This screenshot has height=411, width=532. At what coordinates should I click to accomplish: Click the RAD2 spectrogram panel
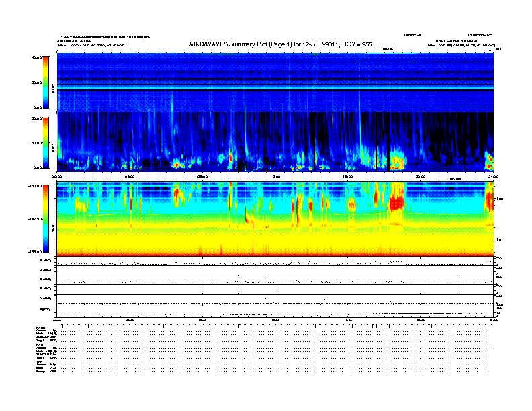[x=275, y=83]
